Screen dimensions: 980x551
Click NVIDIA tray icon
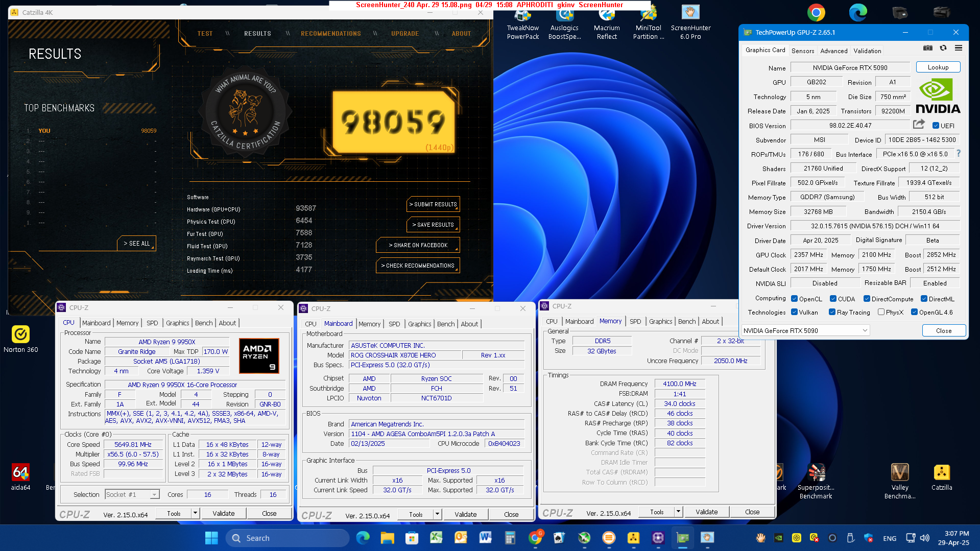[778, 538]
